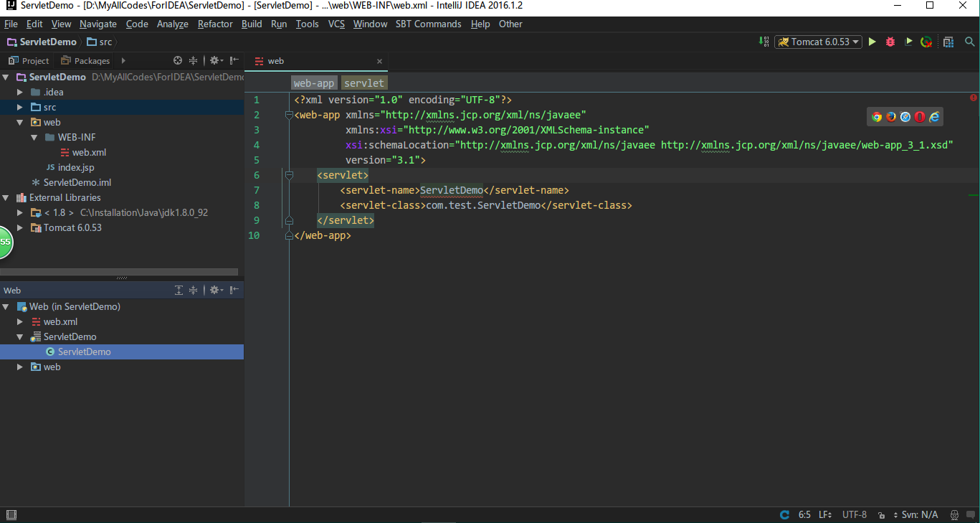Collapse External Libraries node
The height and width of the screenshot is (523, 980).
6,197
